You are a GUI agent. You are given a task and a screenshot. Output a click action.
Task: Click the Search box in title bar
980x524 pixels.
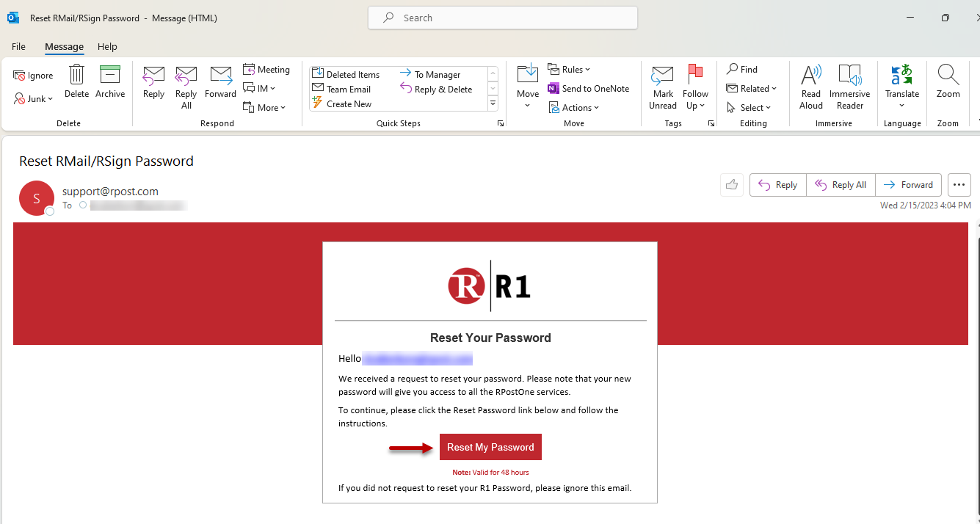tap(503, 18)
